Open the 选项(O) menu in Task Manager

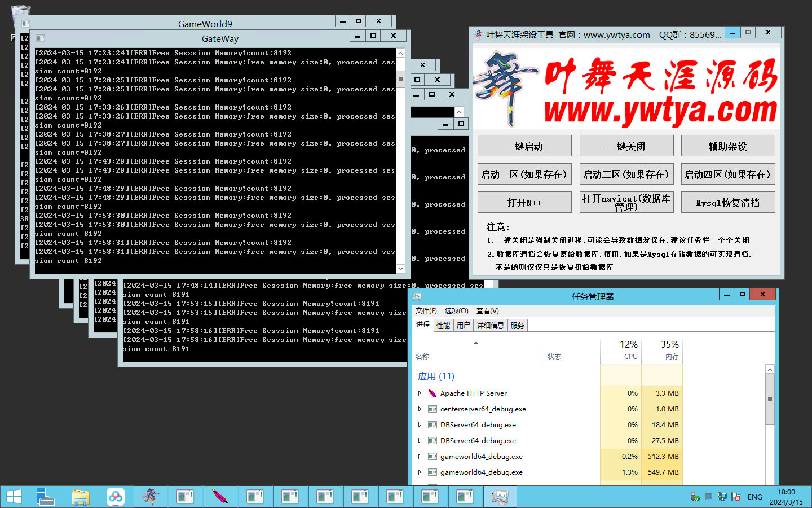(x=456, y=311)
